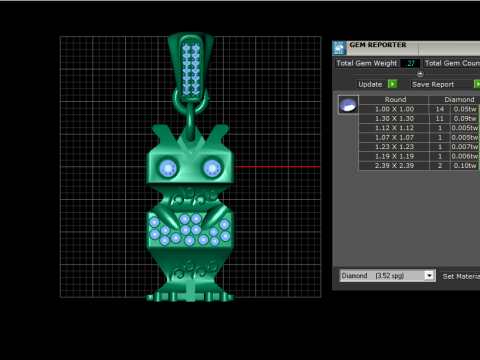The height and width of the screenshot is (360, 480).
Task: Click the count 11 cell
Action: (440, 118)
